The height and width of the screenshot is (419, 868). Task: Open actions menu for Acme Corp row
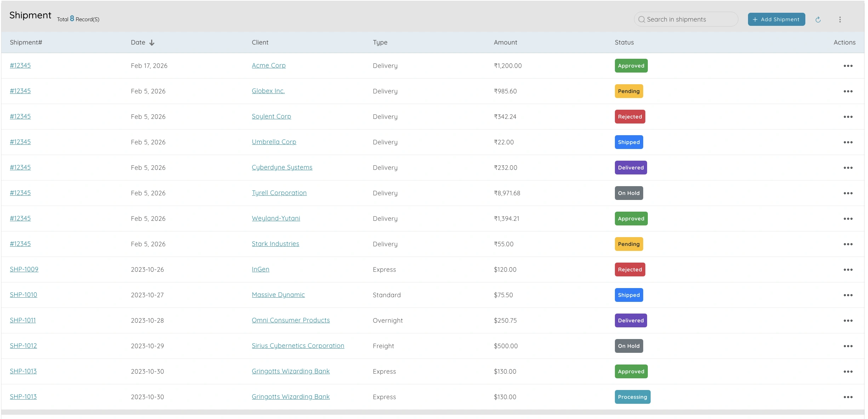[848, 66]
